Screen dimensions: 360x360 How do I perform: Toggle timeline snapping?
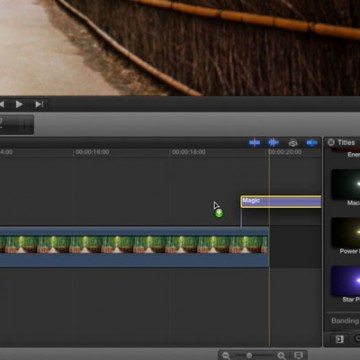click(x=312, y=143)
